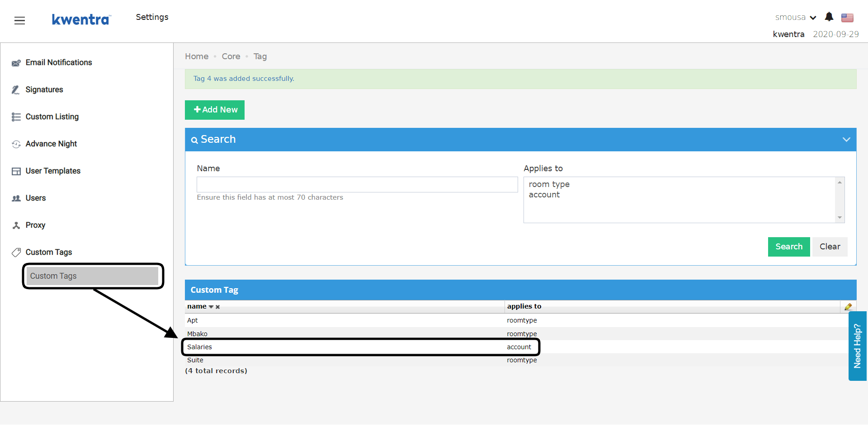Click Applies to list scroll down arrow
868x426 pixels.
840,218
